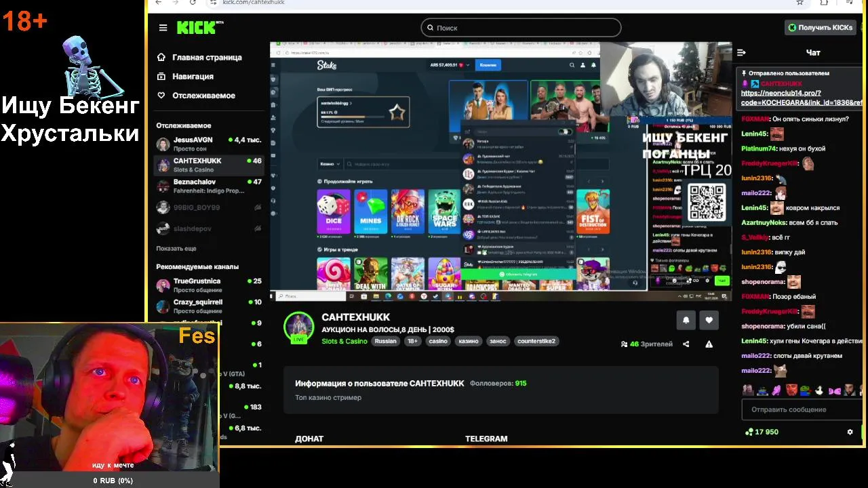Click the Получить KICKs button
The width and height of the screenshot is (868, 488).
(x=820, y=28)
